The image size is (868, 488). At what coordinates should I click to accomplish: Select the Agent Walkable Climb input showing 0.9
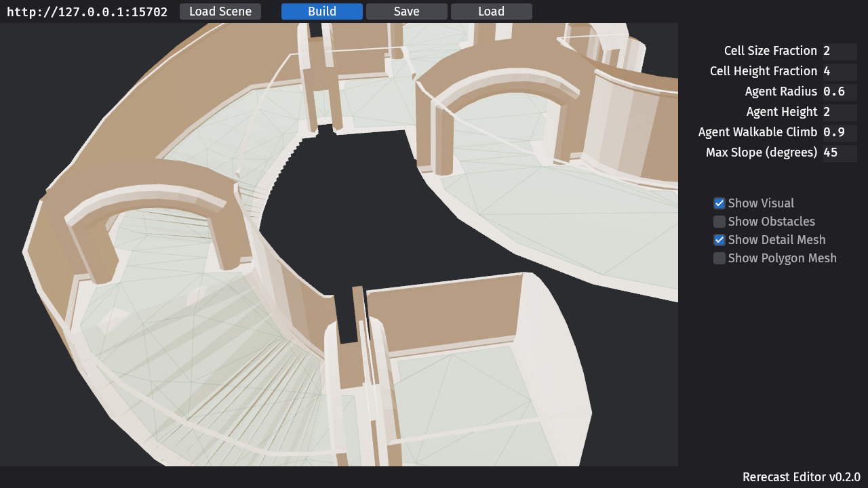click(840, 132)
